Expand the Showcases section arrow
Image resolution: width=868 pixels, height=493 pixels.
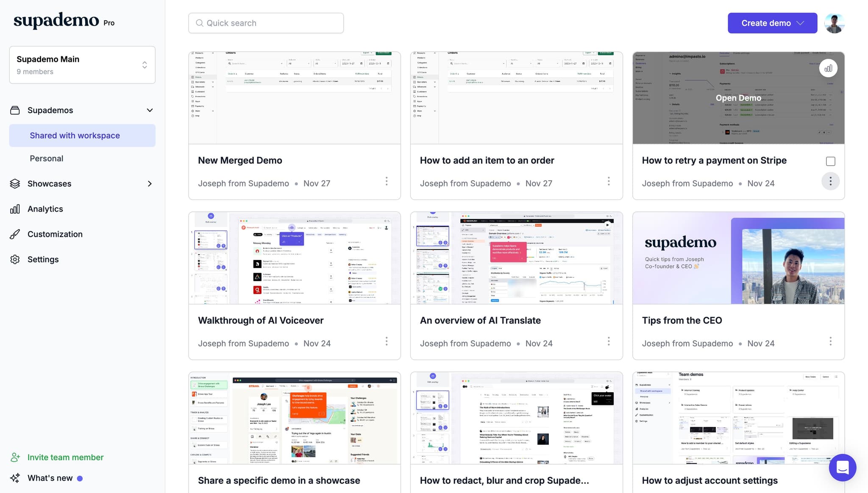150,184
